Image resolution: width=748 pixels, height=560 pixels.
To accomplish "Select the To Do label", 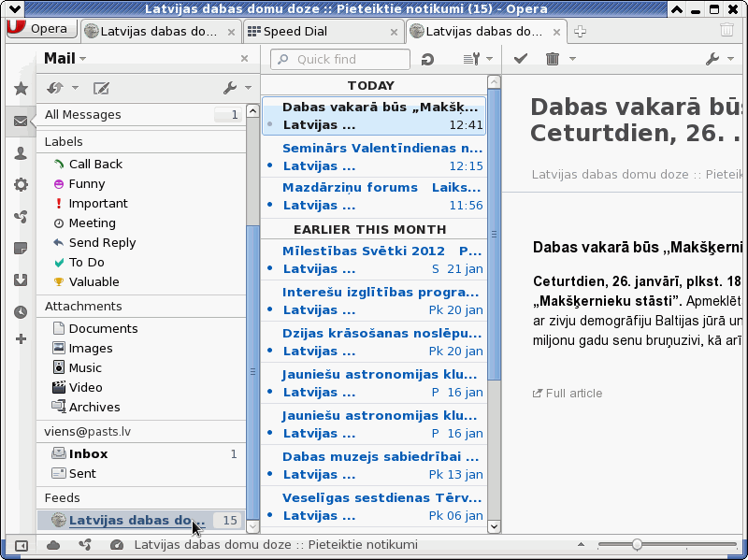I will (x=141, y=262).
